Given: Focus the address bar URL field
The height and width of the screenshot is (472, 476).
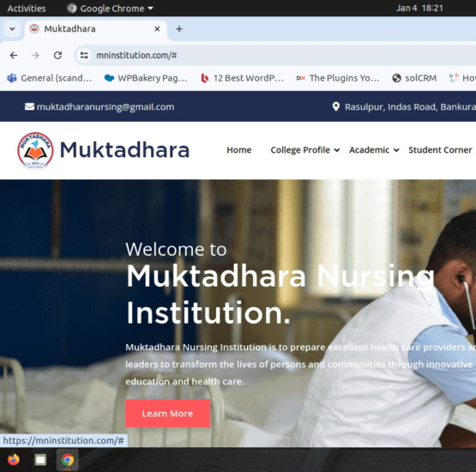Looking at the screenshot, I should click(274, 55).
